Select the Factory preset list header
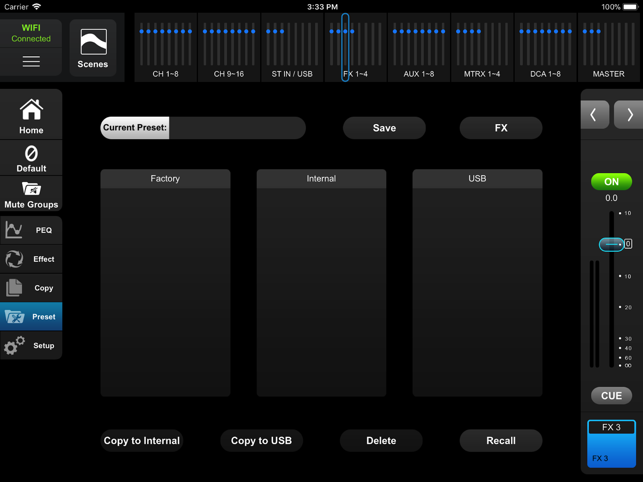 click(165, 179)
